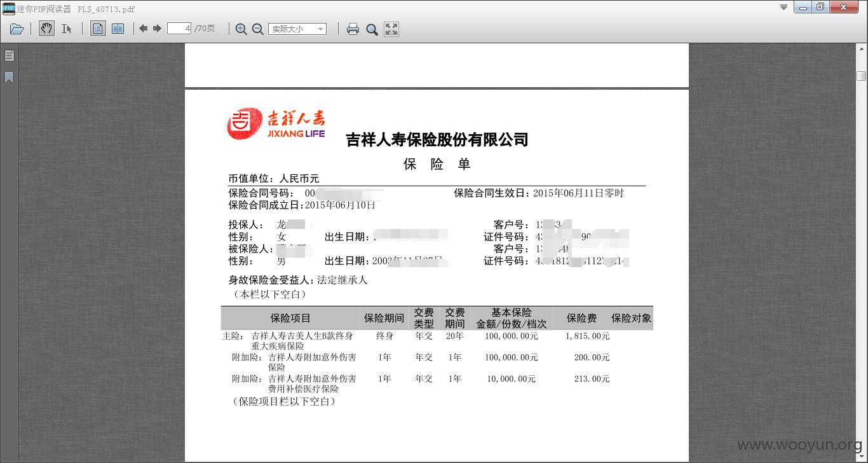Open the page thumbnails sidebar panel
Screen dimensions: 868x463
[9, 55]
